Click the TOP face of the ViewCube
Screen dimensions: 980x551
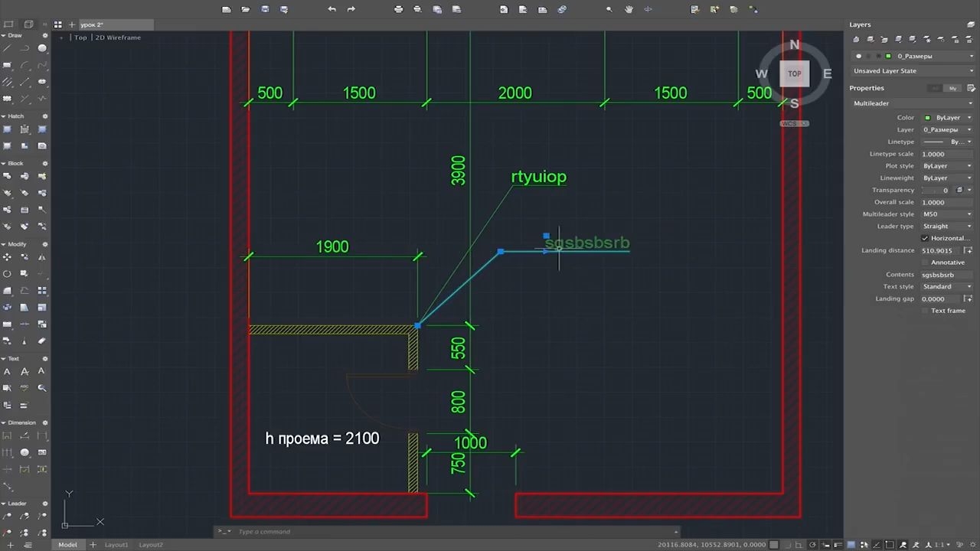pyautogui.click(x=795, y=74)
